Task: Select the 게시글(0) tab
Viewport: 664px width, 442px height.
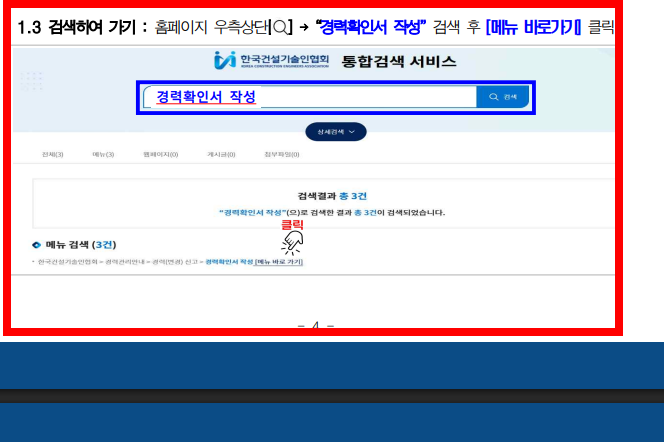Action: pyautogui.click(x=221, y=155)
